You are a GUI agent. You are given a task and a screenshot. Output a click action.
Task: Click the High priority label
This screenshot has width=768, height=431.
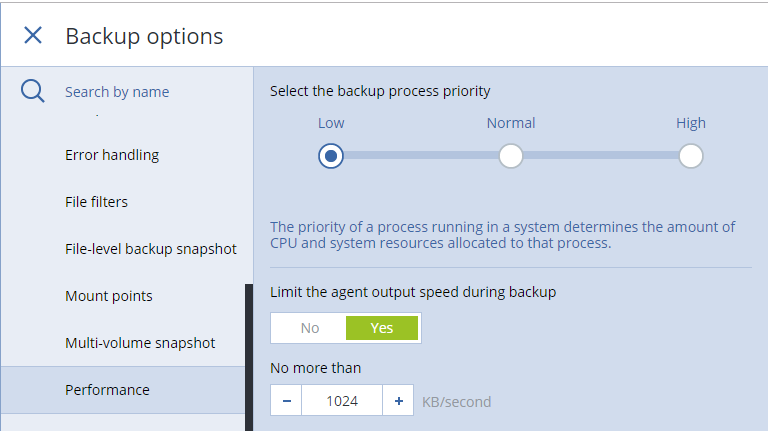[x=691, y=123]
